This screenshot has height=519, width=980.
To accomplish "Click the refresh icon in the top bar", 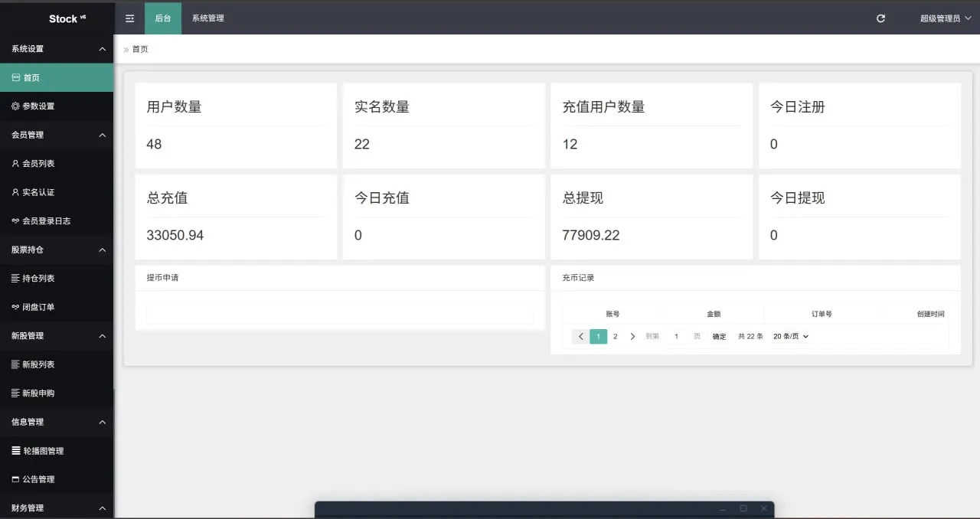I will (x=880, y=17).
